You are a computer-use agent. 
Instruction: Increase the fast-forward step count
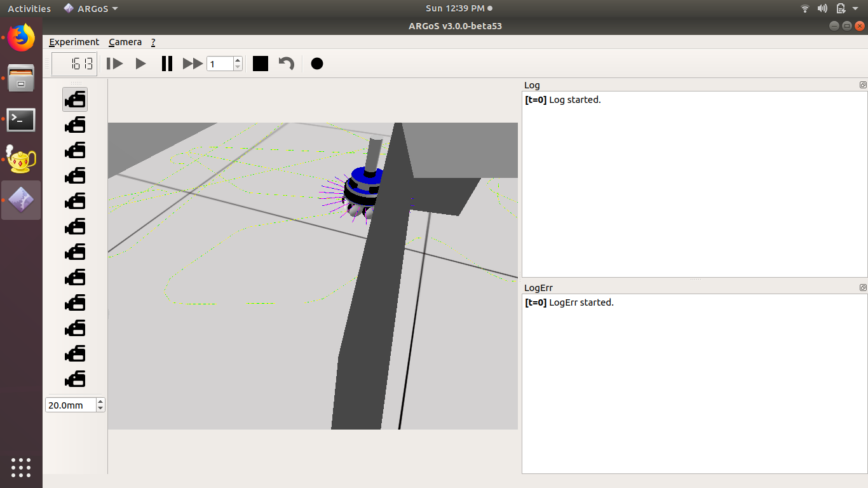tap(238, 60)
